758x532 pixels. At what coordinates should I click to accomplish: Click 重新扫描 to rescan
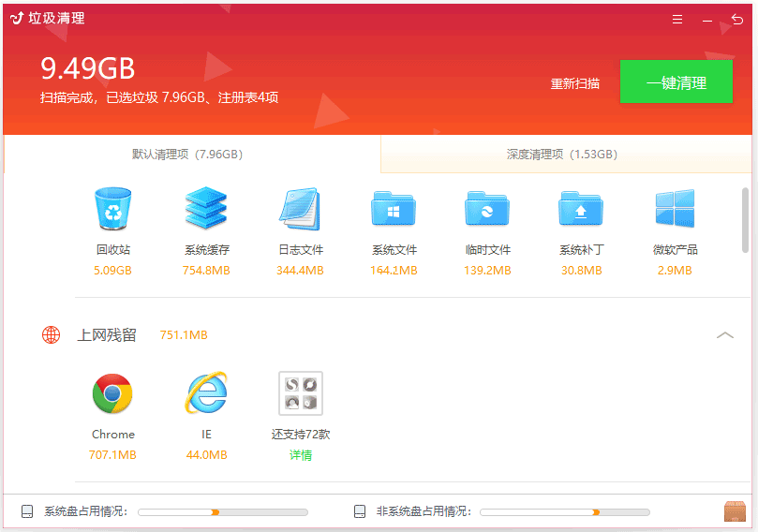574,83
